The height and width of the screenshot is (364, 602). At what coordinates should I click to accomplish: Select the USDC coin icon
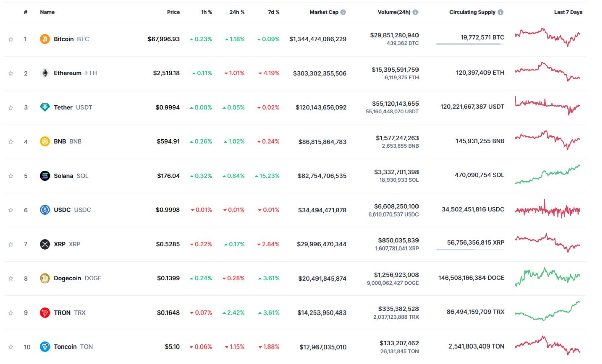[45, 209]
